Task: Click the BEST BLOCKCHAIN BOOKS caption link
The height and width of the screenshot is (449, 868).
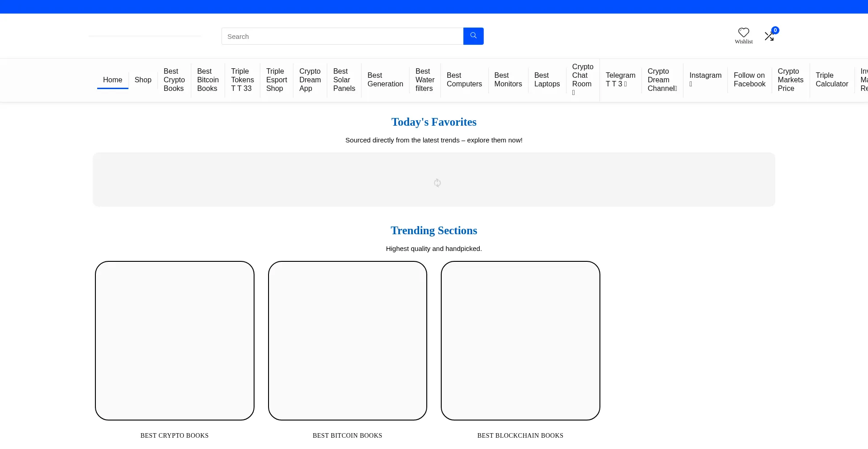Action: (x=520, y=435)
